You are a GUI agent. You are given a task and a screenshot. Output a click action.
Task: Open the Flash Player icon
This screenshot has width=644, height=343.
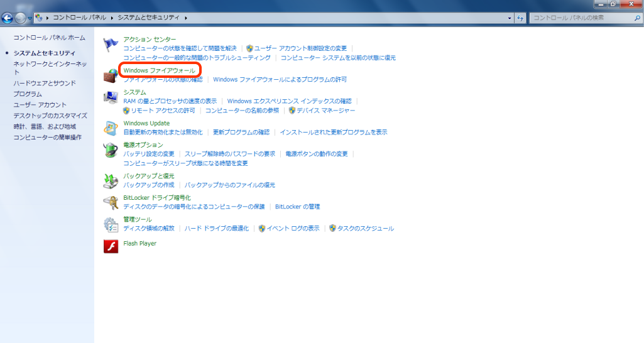[111, 246]
